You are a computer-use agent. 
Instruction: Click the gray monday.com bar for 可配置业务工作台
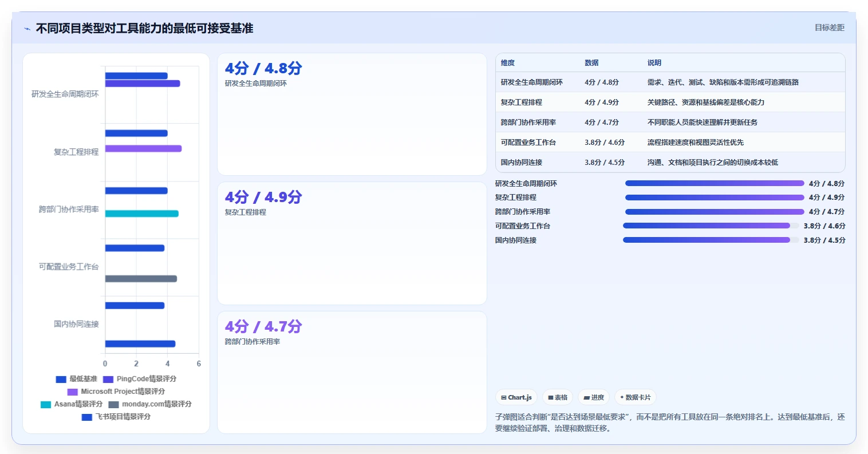click(141, 279)
